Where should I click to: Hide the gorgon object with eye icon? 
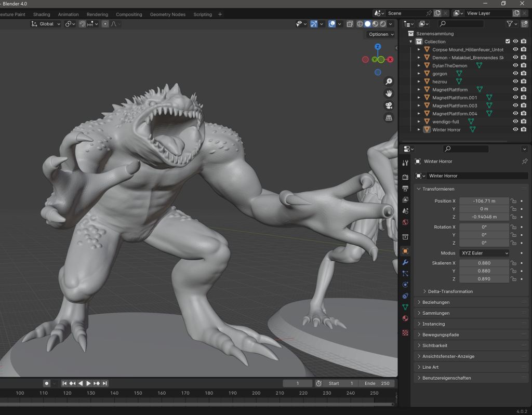[x=515, y=74]
